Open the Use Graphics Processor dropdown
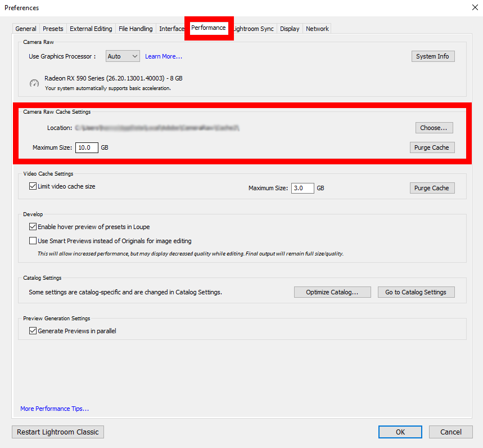483x448 pixels. 123,56
